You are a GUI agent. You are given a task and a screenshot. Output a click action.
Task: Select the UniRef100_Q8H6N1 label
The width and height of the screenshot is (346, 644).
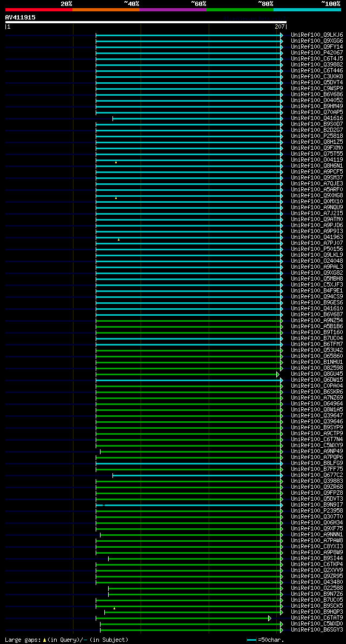tap(317, 166)
